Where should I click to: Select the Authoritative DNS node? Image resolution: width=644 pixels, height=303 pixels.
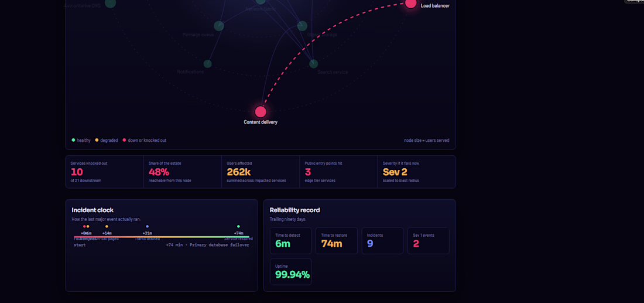click(x=111, y=3)
